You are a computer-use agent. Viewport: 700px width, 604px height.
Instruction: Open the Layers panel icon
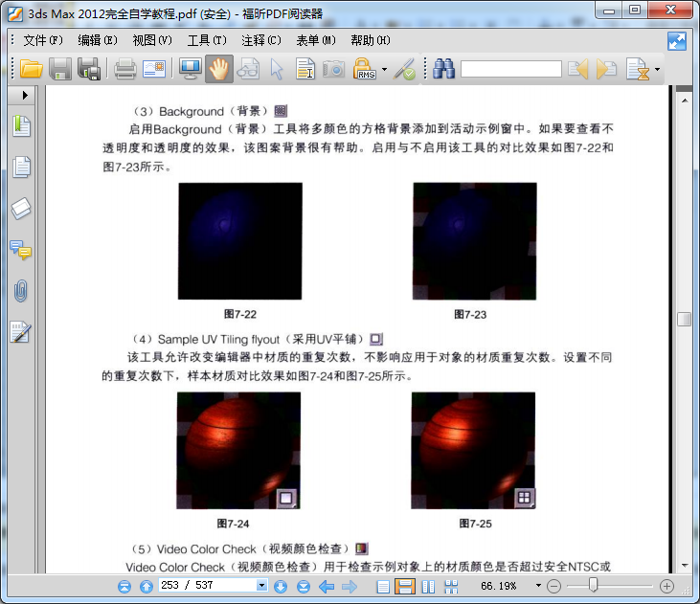[21, 209]
